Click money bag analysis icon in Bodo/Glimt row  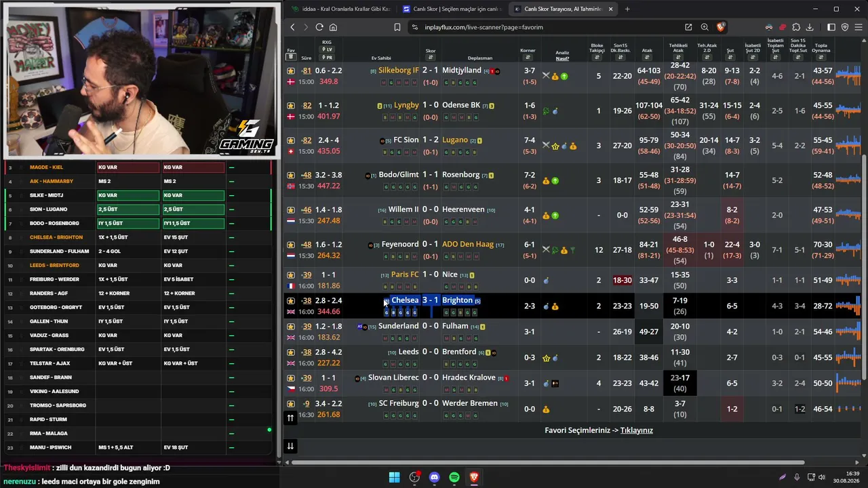coord(546,181)
